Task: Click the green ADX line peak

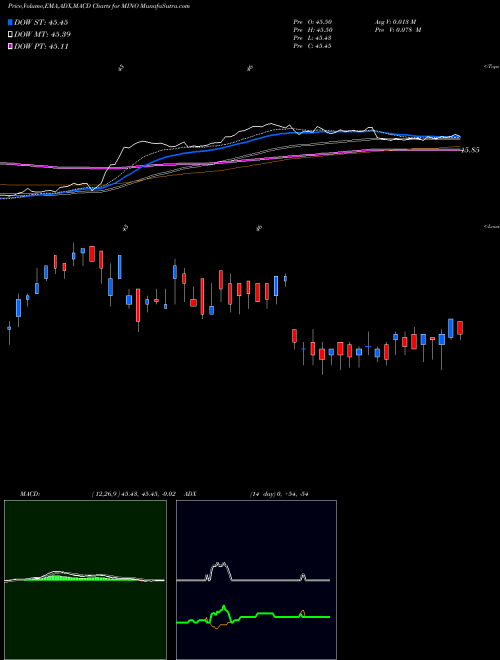Action: pos(224,607)
